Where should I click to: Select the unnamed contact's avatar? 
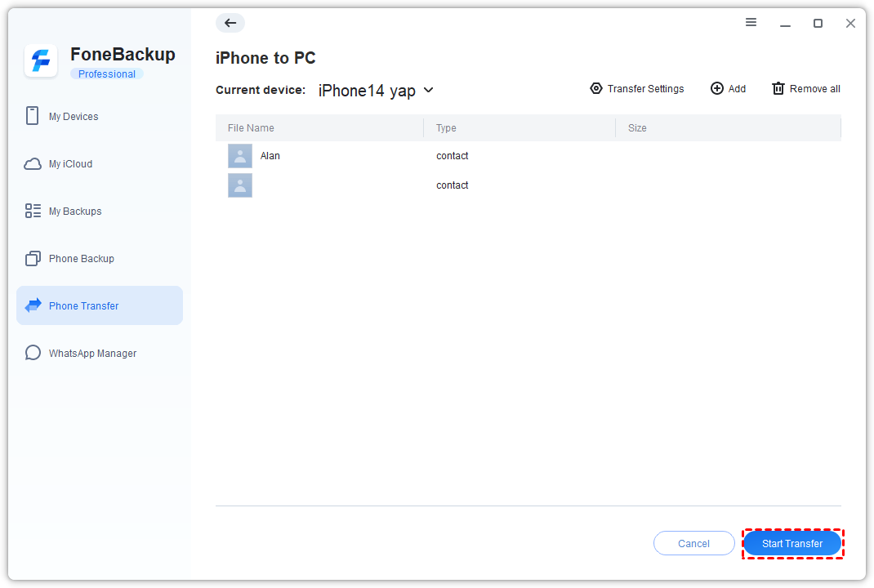coord(240,185)
